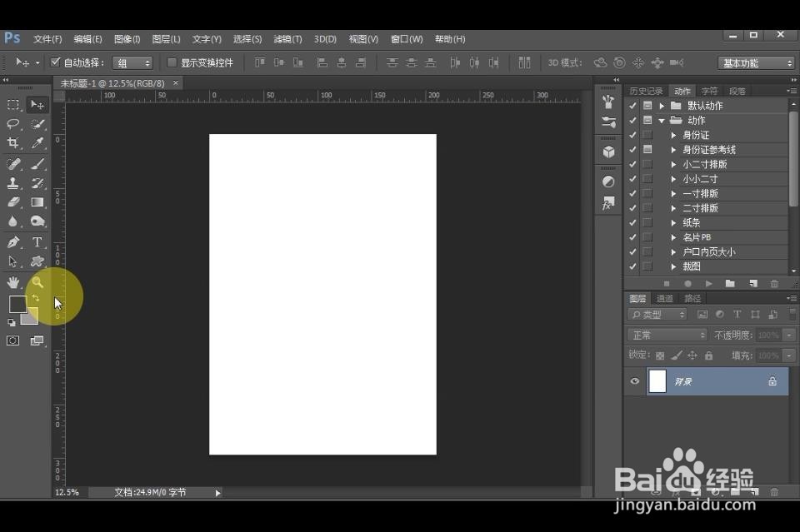Screen dimensions: 800x532
Task: Toggle lock transparent pixels icon
Action: 660,355
